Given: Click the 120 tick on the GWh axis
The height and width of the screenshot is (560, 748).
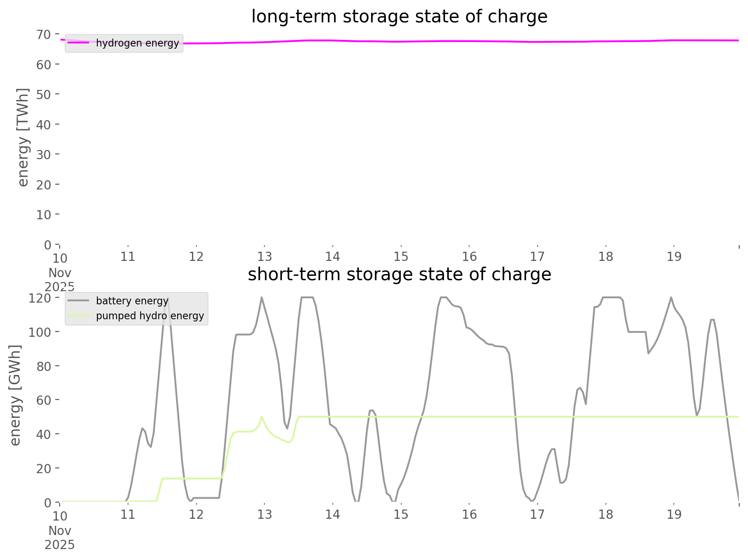Looking at the screenshot, I should pyautogui.click(x=40, y=298).
